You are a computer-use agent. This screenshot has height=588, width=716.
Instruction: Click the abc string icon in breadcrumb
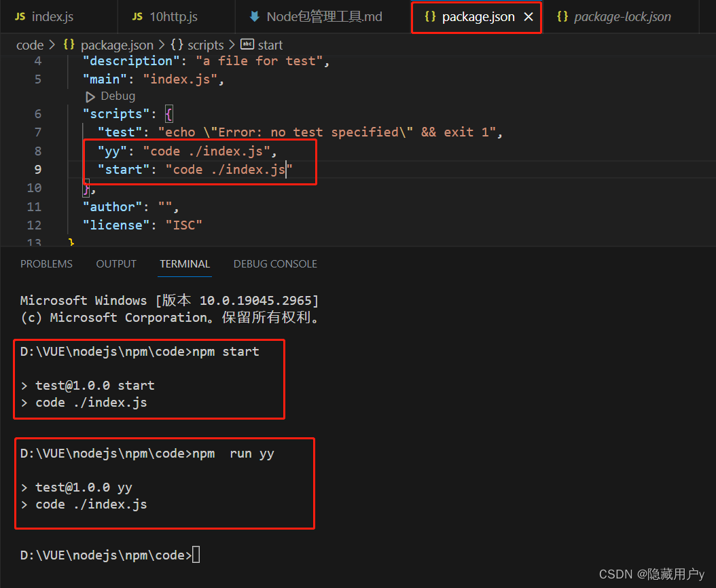point(247,44)
